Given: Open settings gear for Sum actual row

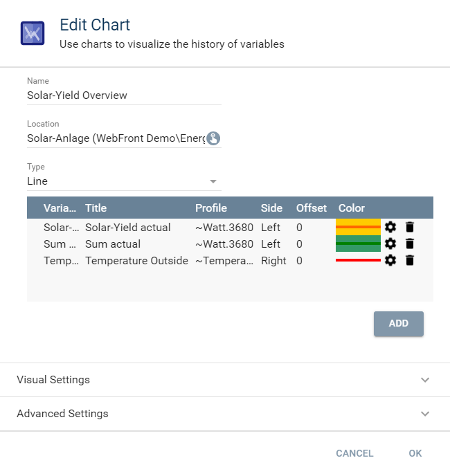Looking at the screenshot, I should coord(390,244).
